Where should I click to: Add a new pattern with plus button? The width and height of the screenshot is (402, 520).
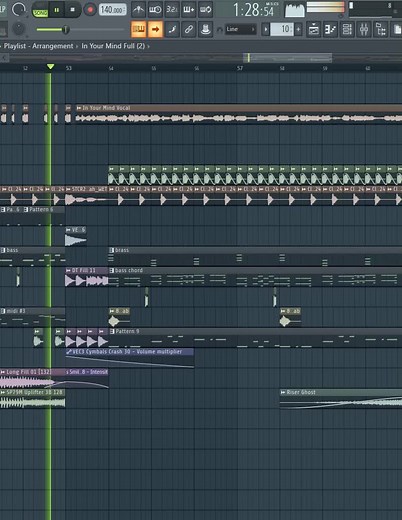298,29
